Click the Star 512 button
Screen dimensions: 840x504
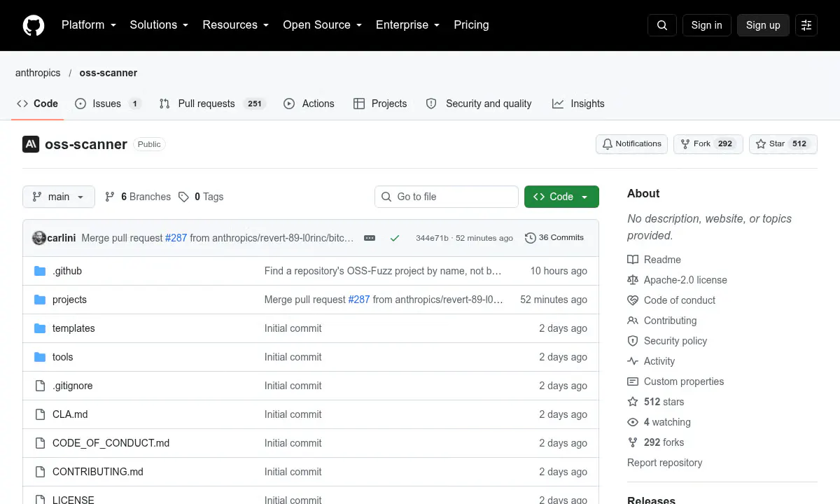click(783, 144)
